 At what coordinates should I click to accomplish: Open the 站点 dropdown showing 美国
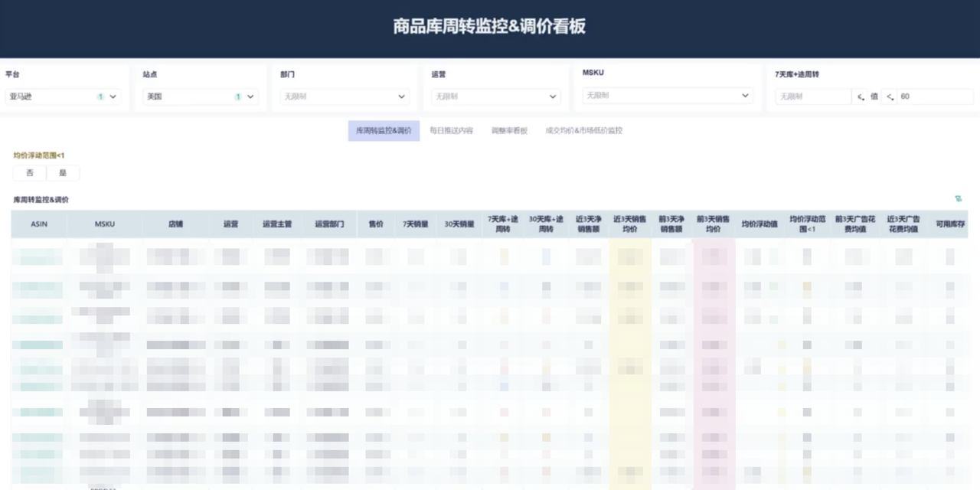point(201,96)
